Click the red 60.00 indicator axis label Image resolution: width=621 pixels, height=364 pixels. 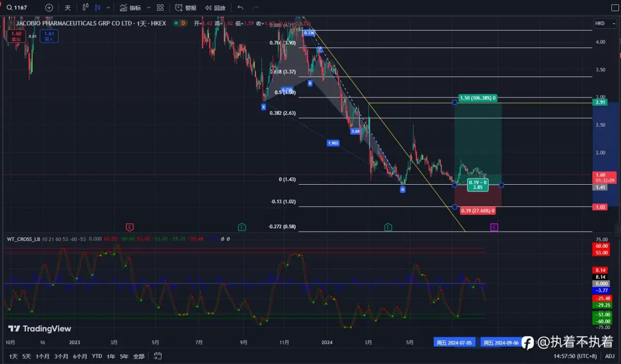tap(601, 246)
